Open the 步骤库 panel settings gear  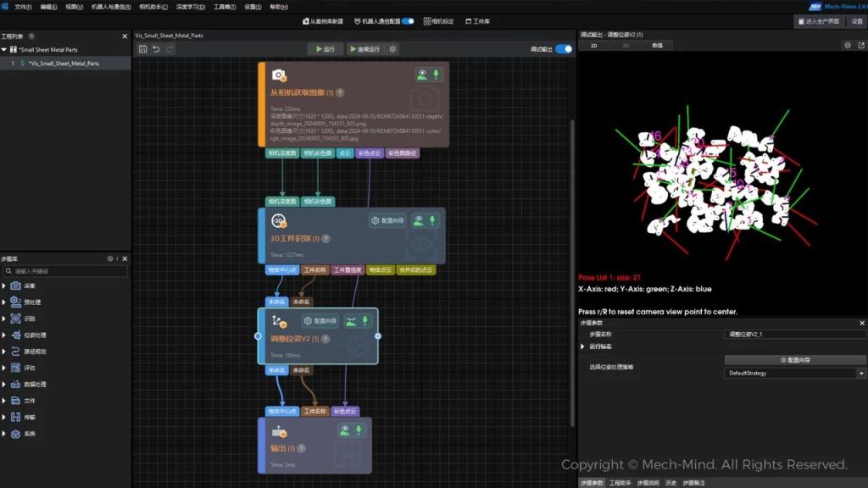coord(109,258)
